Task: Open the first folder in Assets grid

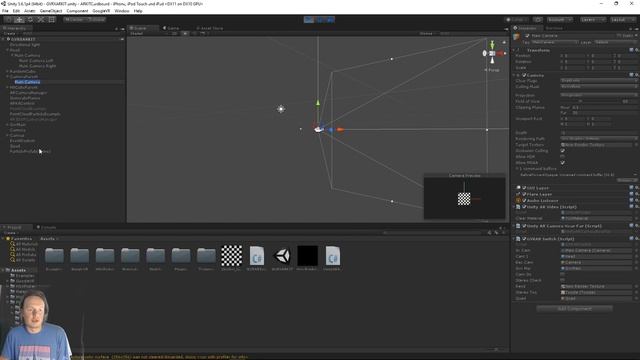Action: click(54, 256)
